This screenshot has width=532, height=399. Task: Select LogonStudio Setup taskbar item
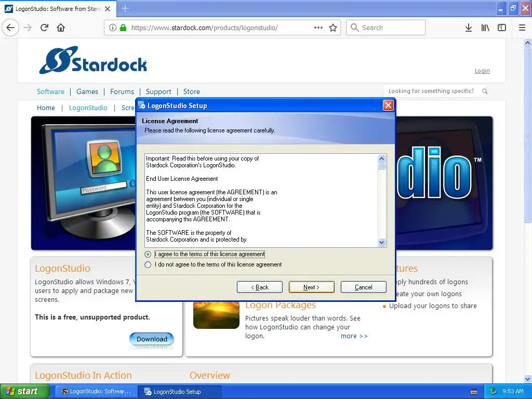coord(180,392)
